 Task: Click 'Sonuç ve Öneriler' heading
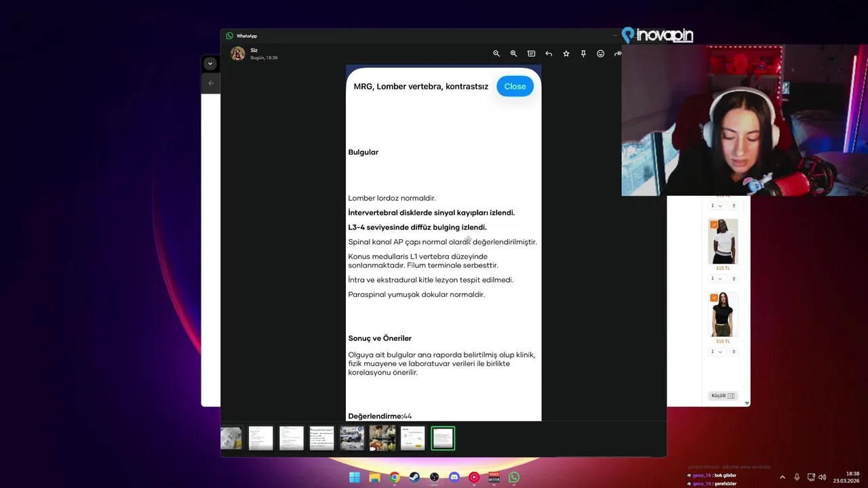pos(380,338)
